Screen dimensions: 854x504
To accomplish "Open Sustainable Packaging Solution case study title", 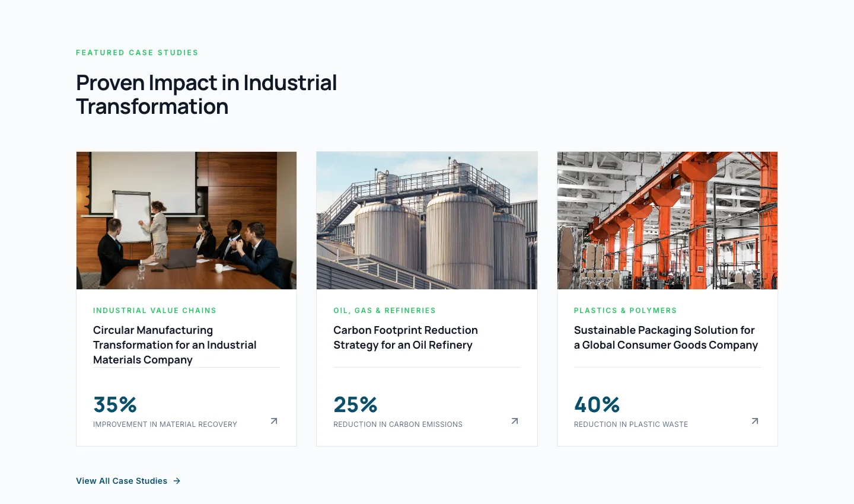I will tap(666, 337).
